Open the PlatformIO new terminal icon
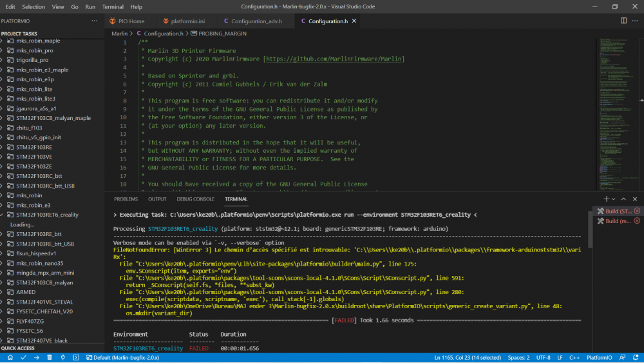Viewport: 644px width, 363px height. coord(76,358)
